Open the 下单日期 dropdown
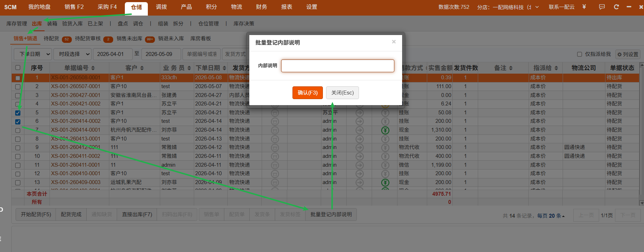Image resolution: width=644 pixels, height=252 pixels. click(33, 54)
